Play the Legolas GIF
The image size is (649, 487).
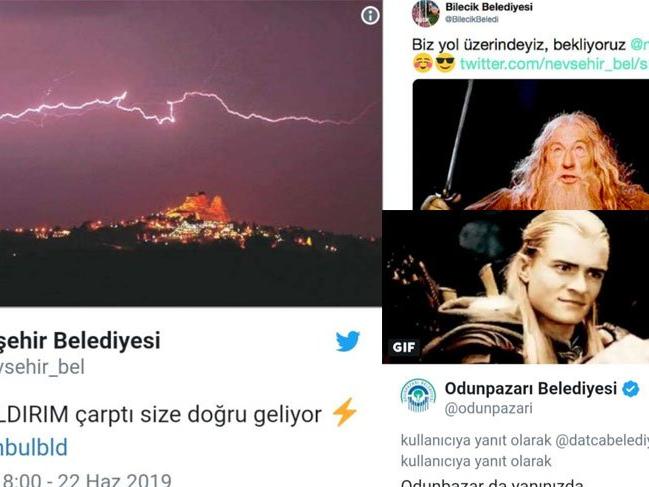[515, 287]
